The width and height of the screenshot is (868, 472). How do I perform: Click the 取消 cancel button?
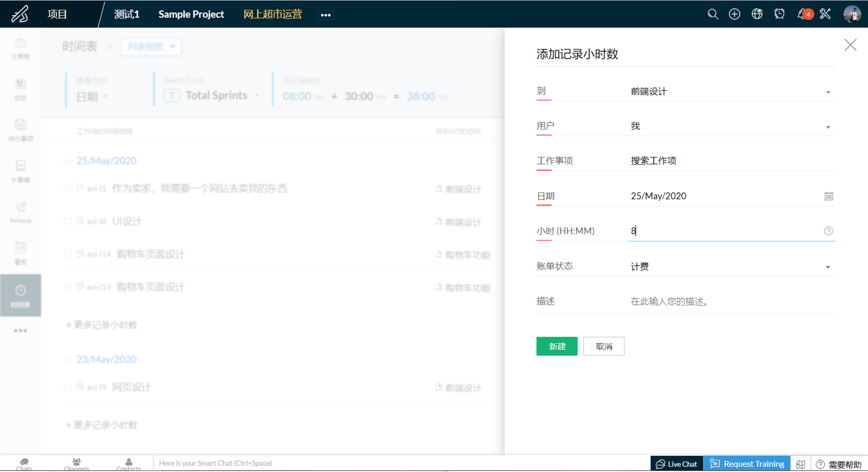[x=604, y=346]
